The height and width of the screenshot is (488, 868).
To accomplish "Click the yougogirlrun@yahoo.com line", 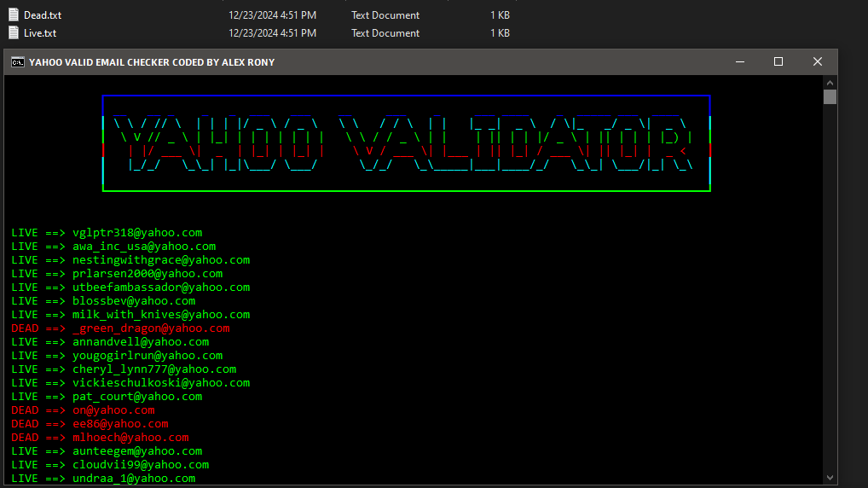I will click(117, 356).
